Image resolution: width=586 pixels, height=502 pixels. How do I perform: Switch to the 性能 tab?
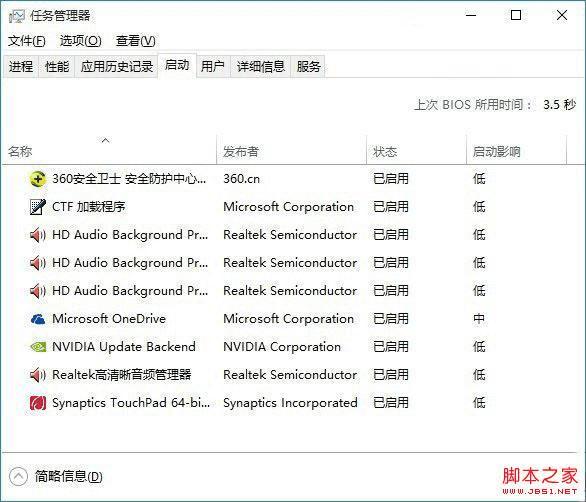[57, 67]
